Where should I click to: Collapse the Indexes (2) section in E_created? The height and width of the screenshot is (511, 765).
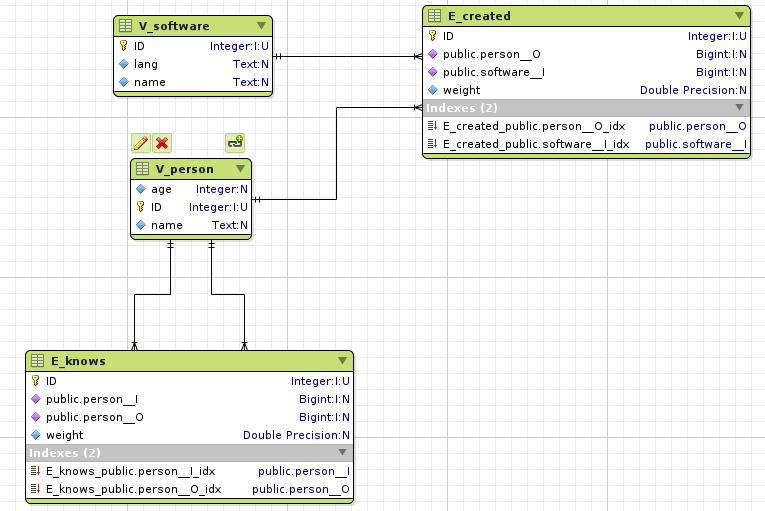point(739,107)
